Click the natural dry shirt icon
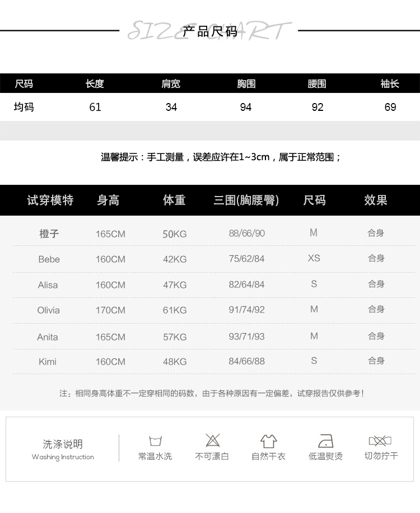Image resolution: width=420 pixels, height=513 pixels. tap(269, 441)
